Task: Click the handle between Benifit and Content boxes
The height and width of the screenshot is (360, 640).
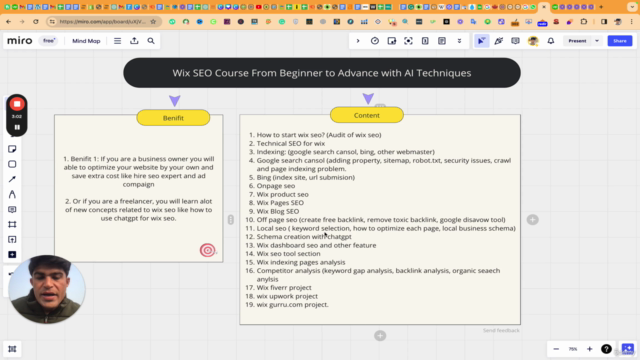Action: 231,220
